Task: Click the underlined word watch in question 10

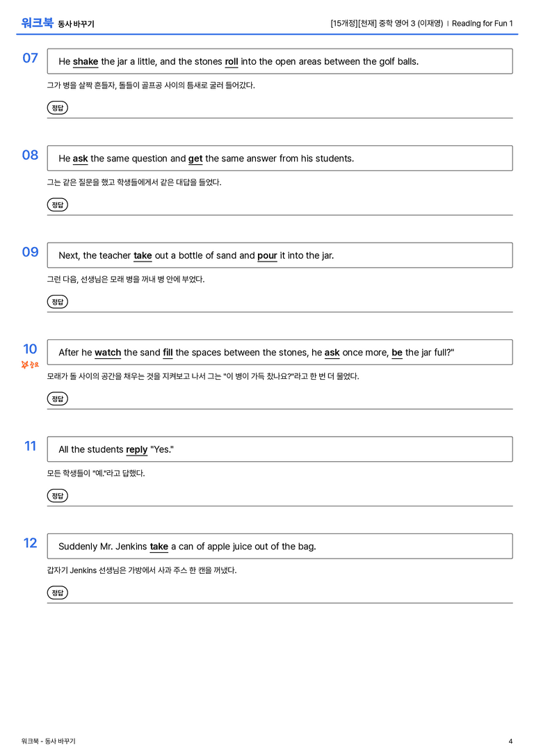Action: pos(108,353)
